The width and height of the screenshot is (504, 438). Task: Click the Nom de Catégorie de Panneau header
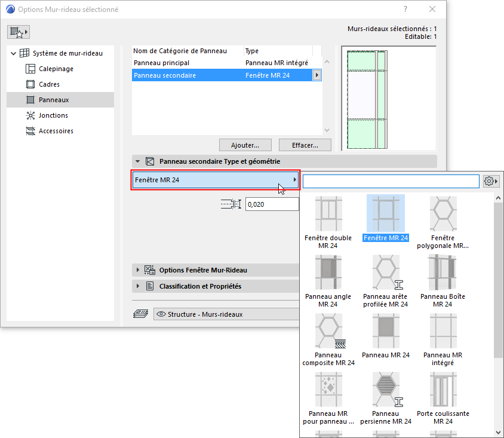click(188, 51)
